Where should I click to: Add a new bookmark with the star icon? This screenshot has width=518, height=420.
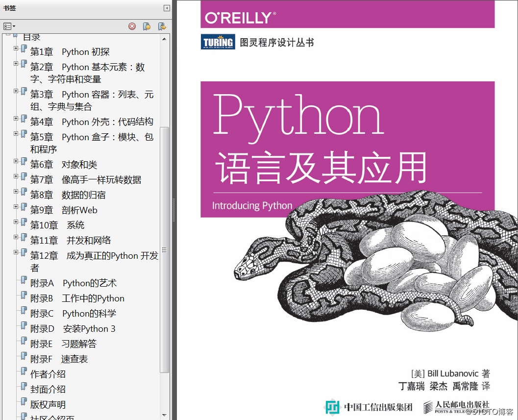[x=147, y=26]
